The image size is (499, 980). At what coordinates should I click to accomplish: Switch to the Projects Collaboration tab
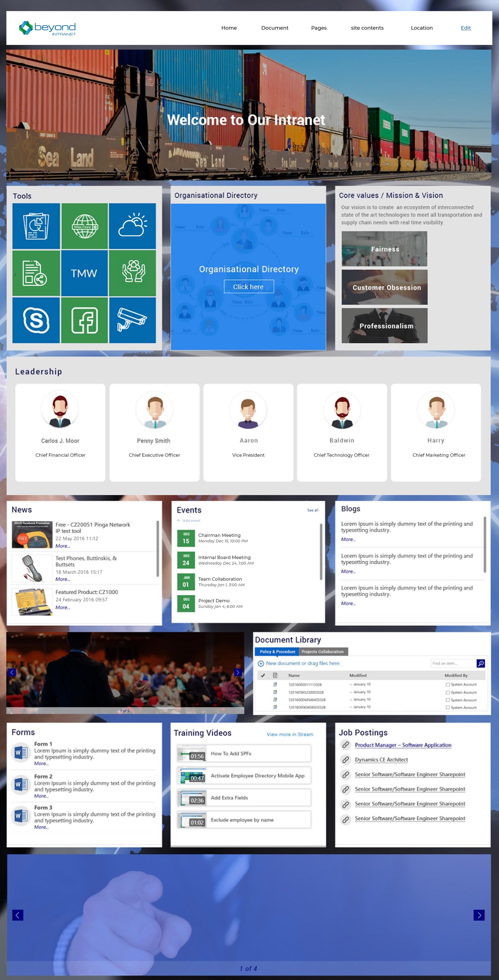(x=323, y=652)
